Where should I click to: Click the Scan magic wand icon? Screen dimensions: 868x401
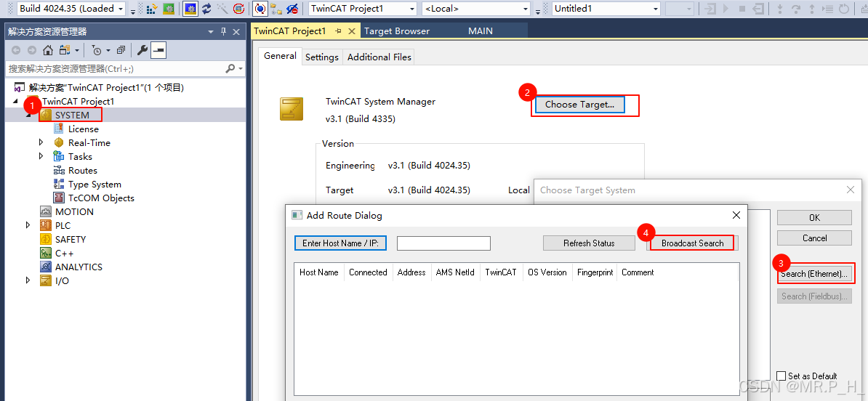tap(222, 9)
